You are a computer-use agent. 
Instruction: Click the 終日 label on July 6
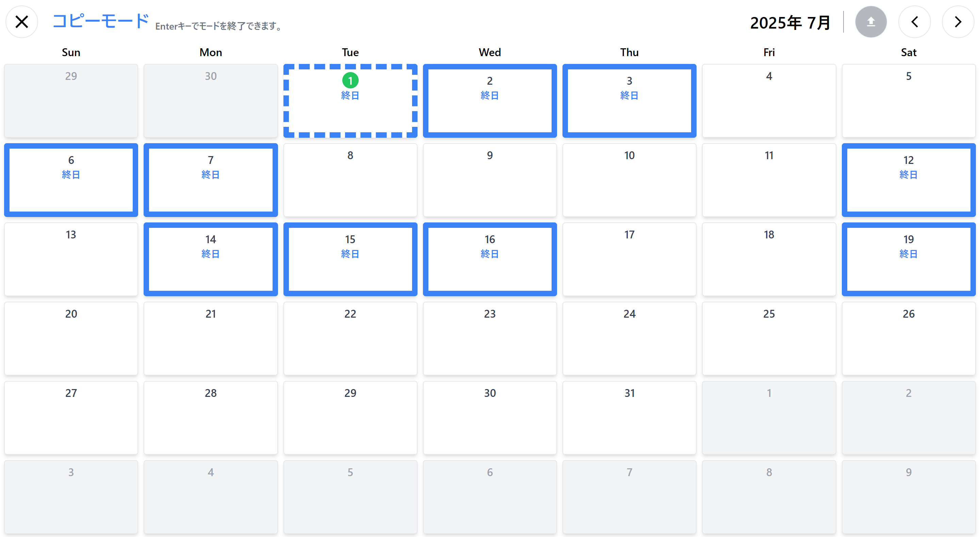(x=71, y=174)
